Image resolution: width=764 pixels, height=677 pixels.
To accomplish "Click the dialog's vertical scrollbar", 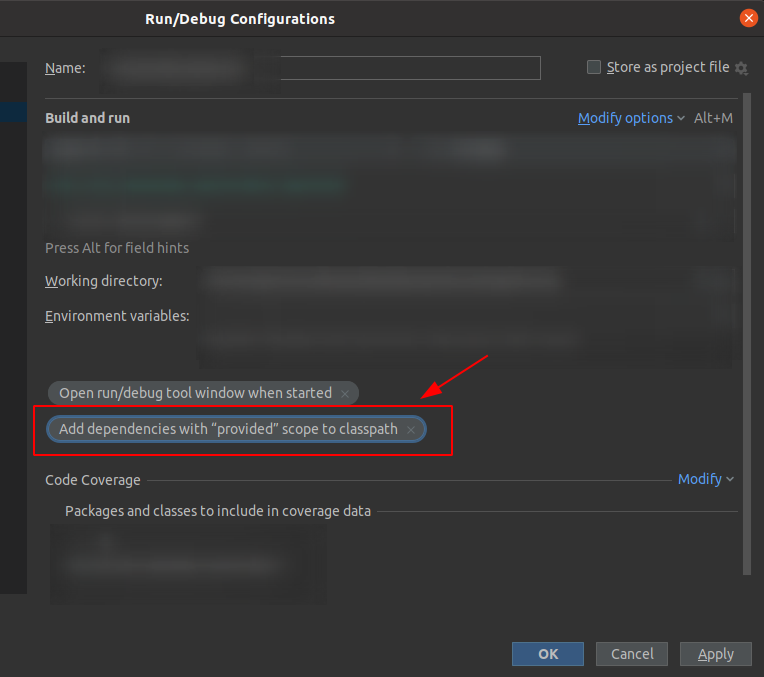I will pos(747,334).
